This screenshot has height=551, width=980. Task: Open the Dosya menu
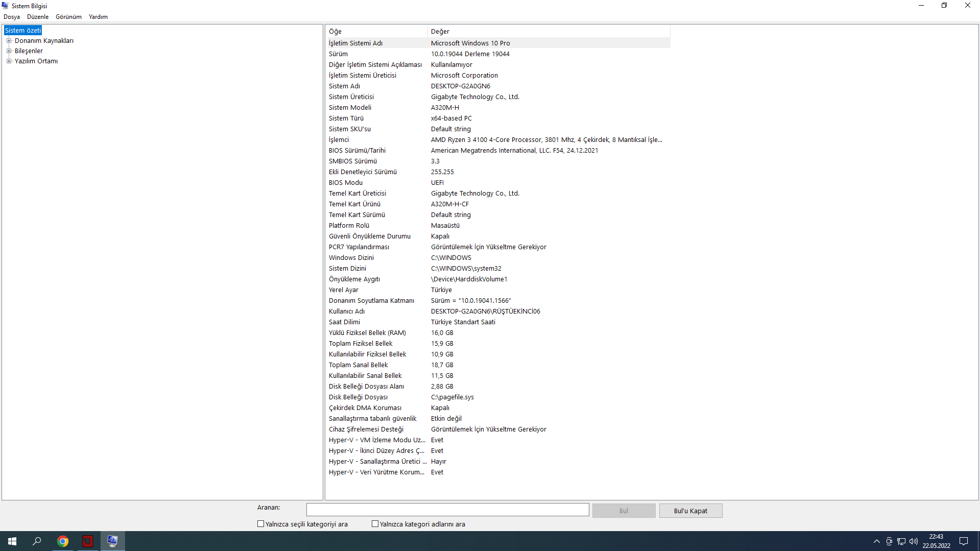tap(12, 17)
